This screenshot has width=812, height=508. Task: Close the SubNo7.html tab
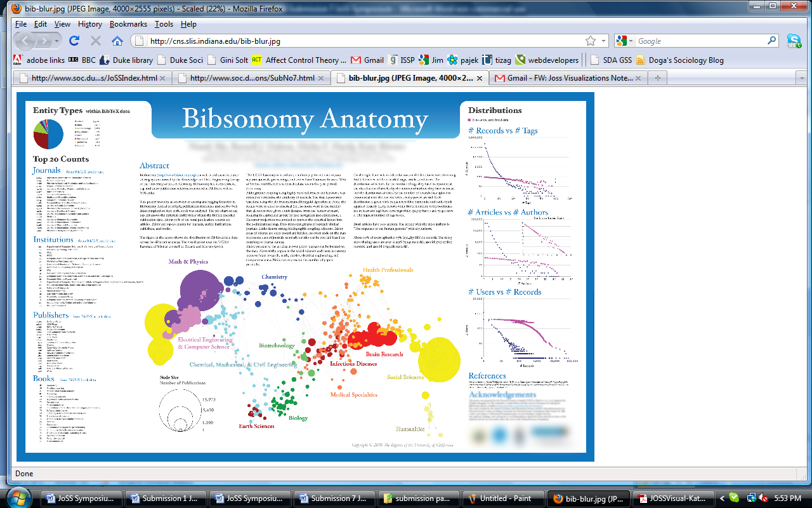pyautogui.click(x=322, y=78)
